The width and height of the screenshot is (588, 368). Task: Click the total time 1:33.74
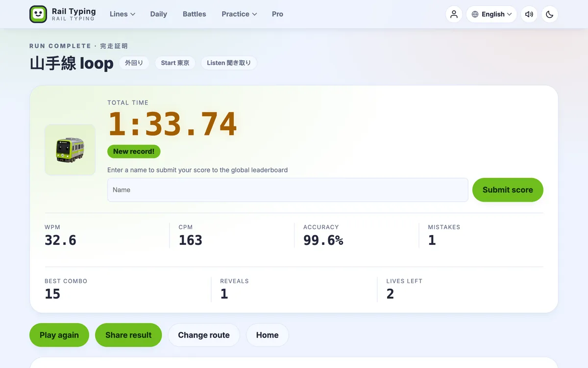172,124
